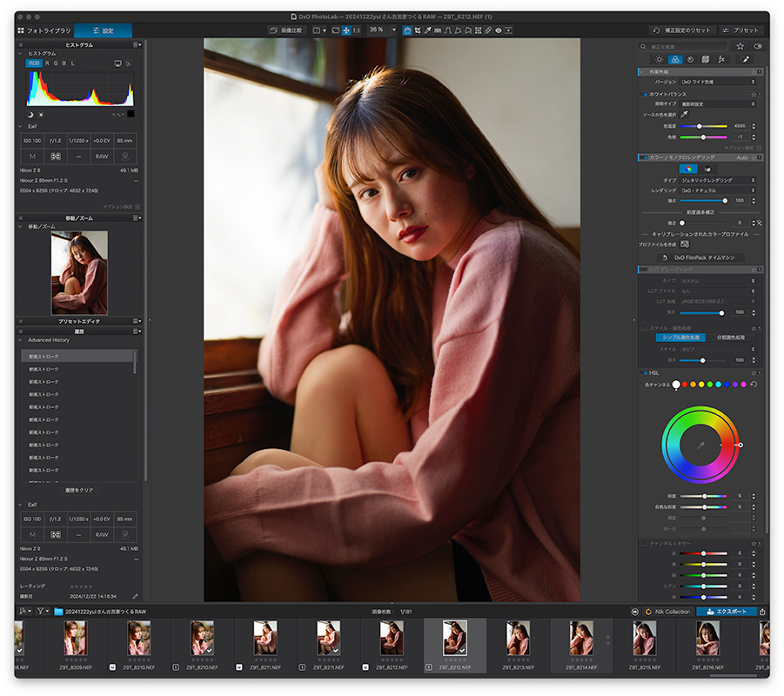Show the R channel in histogram
This screenshot has height=696, width=784.
(x=47, y=64)
